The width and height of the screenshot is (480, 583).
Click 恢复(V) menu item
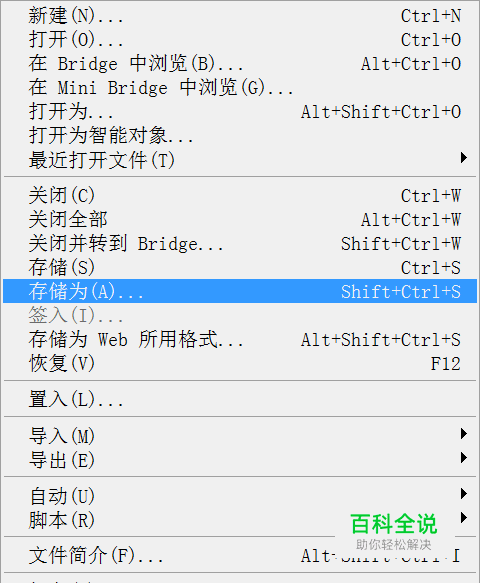240,364
